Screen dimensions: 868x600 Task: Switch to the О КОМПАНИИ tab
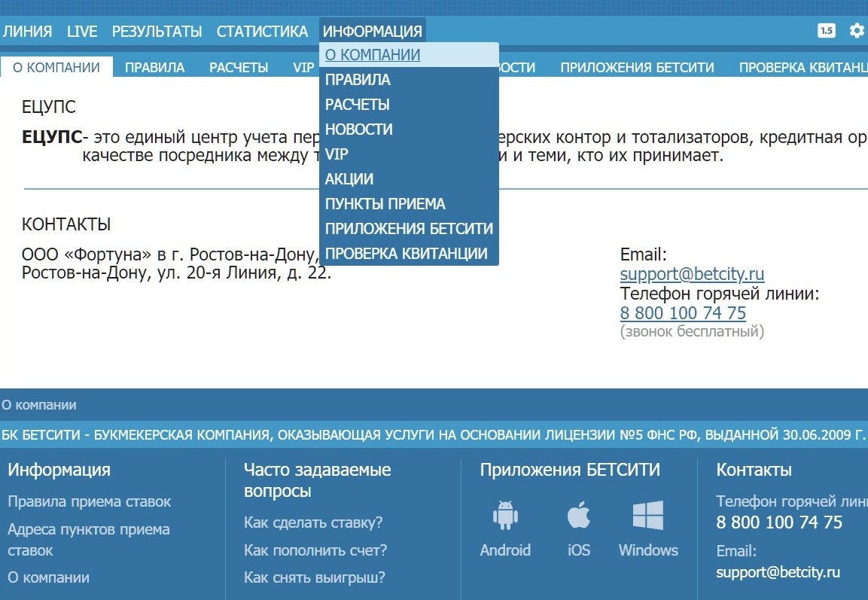coord(56,68)
